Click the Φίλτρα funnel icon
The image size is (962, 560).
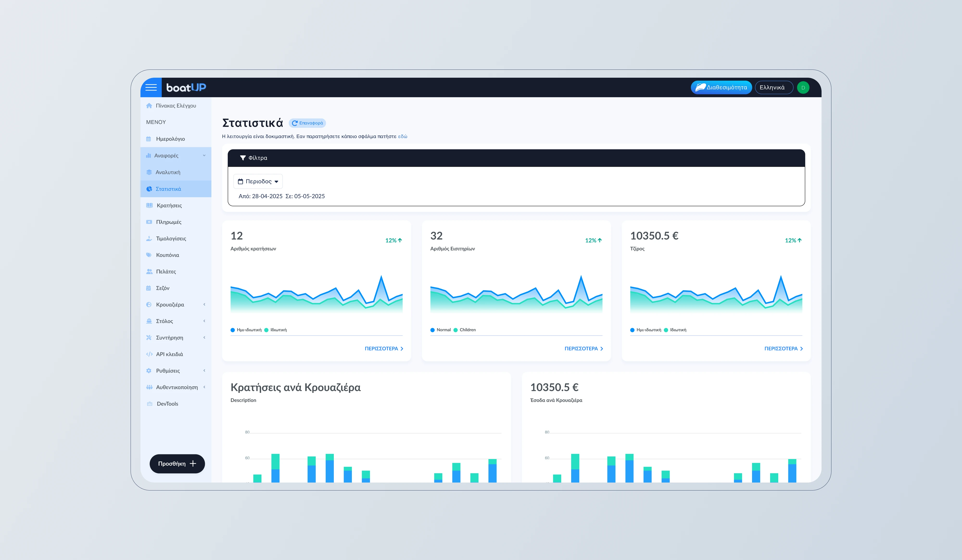242,158
